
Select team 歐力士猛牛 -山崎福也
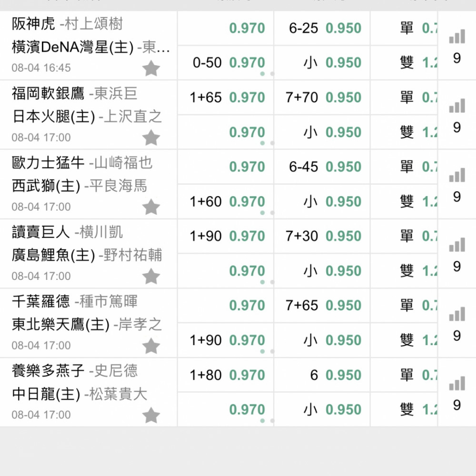(82, 163)
